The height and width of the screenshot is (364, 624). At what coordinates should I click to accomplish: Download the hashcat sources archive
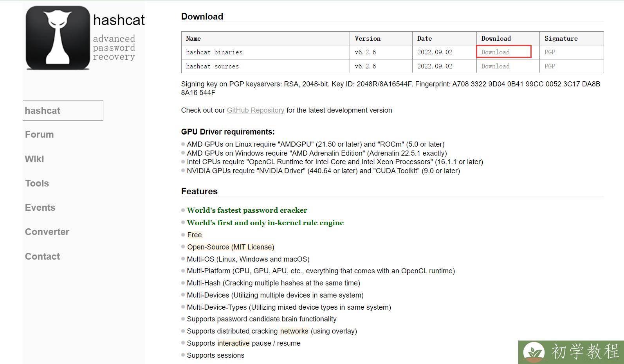495,66
